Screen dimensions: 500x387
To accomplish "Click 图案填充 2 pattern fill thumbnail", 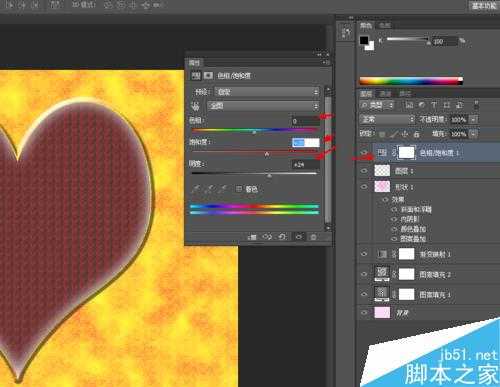I will [x=382, y=273].
